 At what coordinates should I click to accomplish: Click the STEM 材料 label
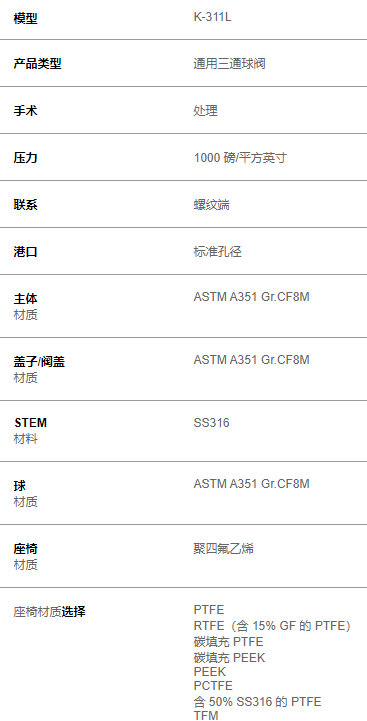[x=30, y=431]
